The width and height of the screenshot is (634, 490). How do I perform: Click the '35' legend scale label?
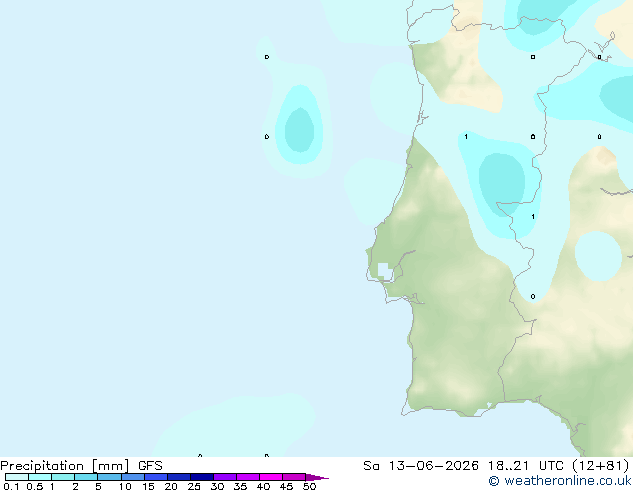[240, 486]
